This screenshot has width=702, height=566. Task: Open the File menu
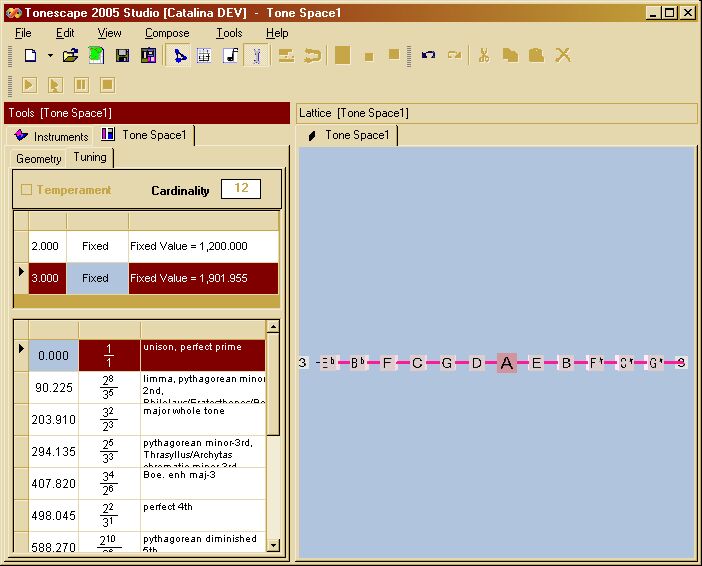tap(23, 33)
